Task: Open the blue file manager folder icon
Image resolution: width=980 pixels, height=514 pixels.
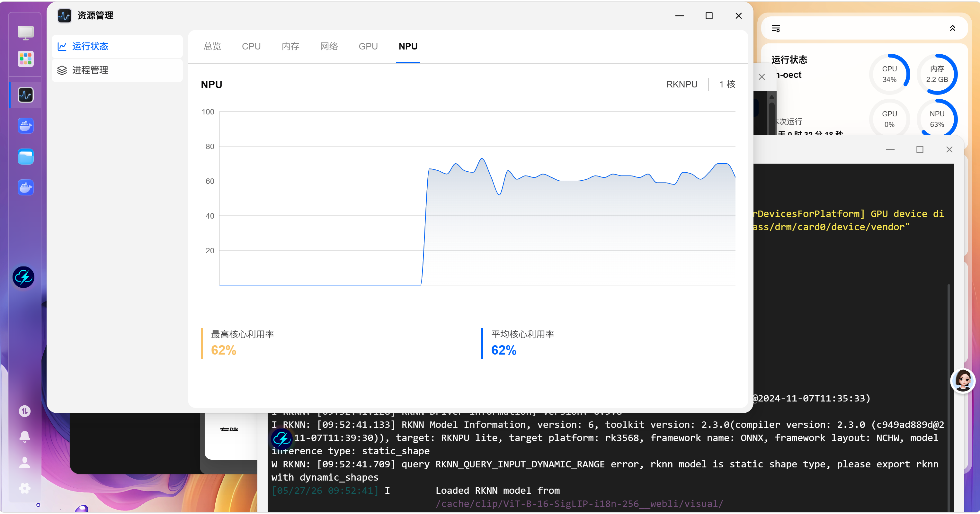Action: 25,157
